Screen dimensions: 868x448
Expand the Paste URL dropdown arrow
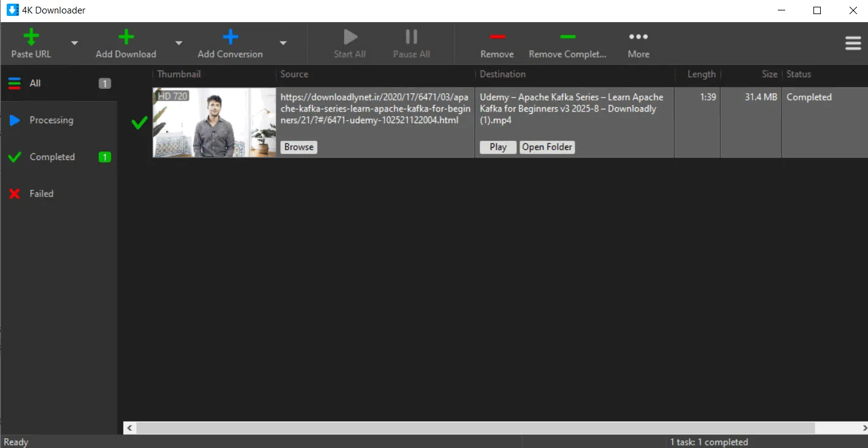[x=74, y=43]
